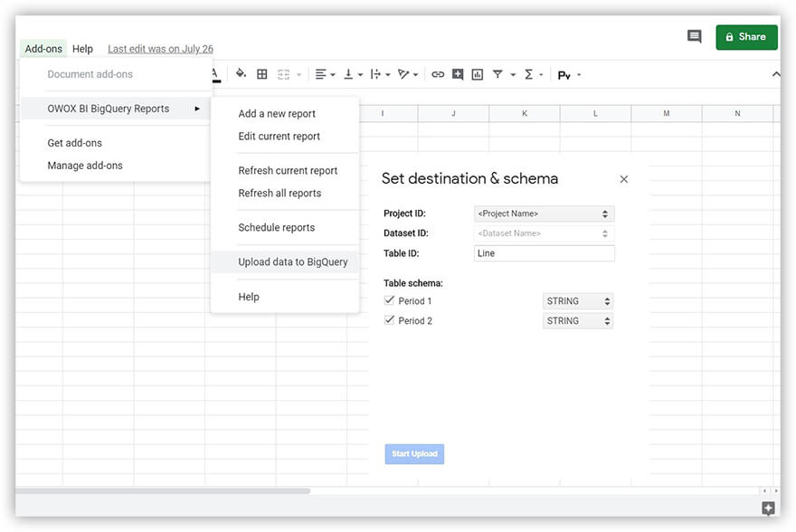Click the insert chart icon

pyautogui.click(x=478, y=74)
